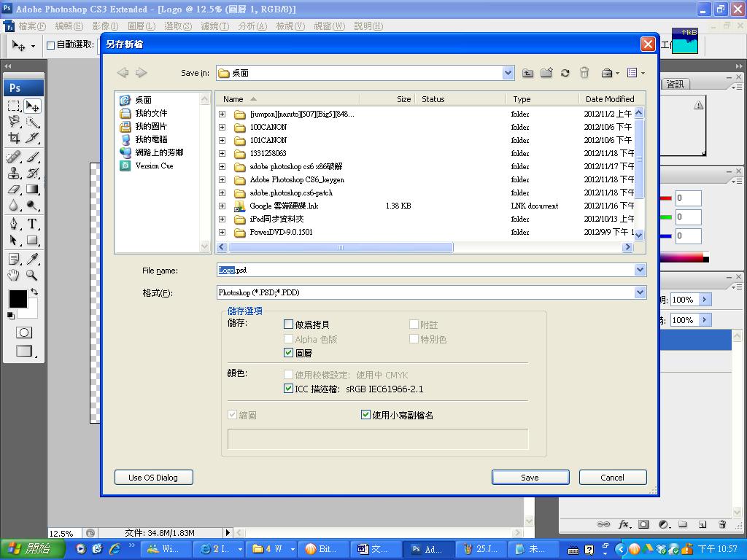Select the Healing Brush tool
The height and width of the screenshot is (560, 747).
[15, 157]
